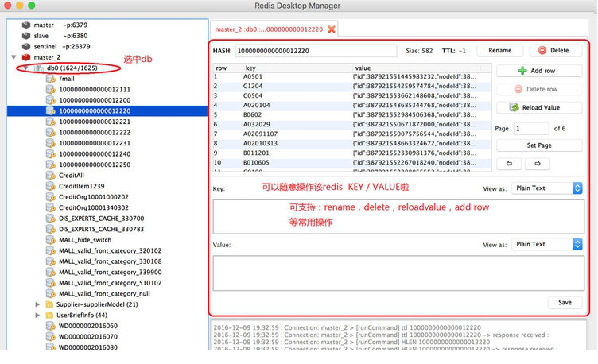Click the key icon beside MALL_hide_switch
The width and height of the screenshot is (598, 364).
pyautogui.click(x=51, y=240)
